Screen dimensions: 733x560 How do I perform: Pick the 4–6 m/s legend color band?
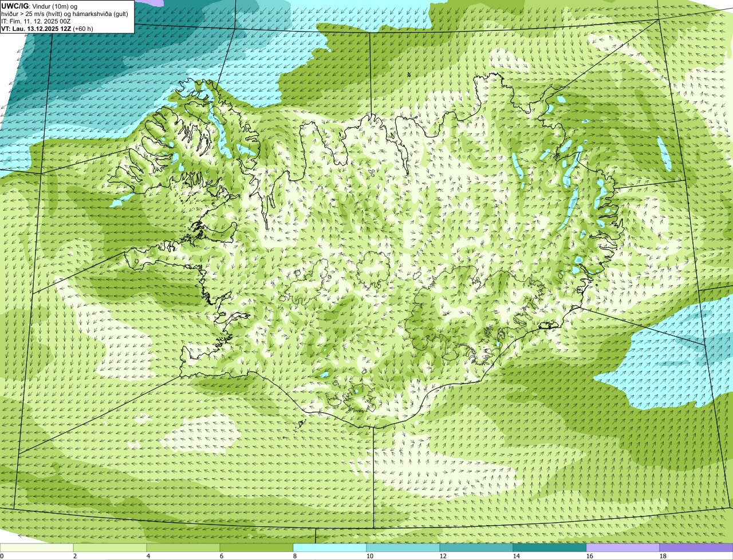pos(183,547)
